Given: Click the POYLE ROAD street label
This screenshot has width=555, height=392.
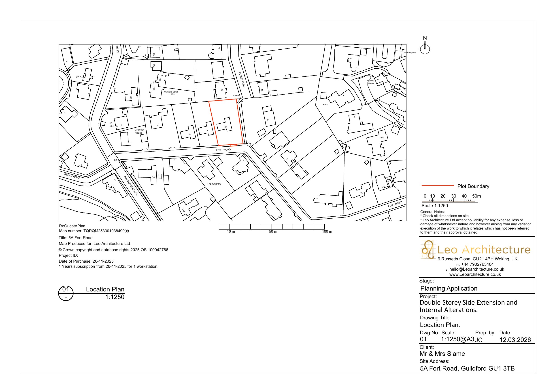Looking at the screenshot, I should pos(242,80).
